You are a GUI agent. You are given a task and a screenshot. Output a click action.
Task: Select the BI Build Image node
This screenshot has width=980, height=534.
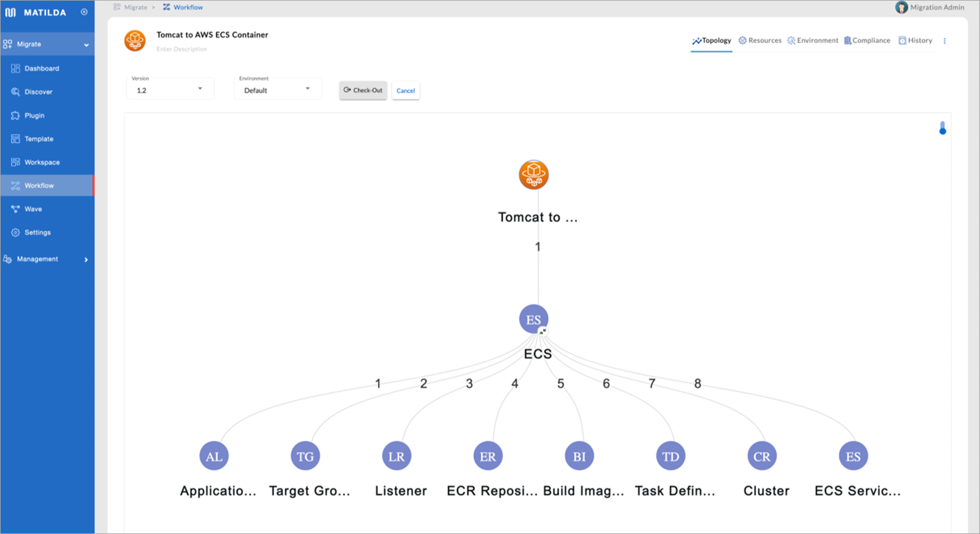coord(579,457)
